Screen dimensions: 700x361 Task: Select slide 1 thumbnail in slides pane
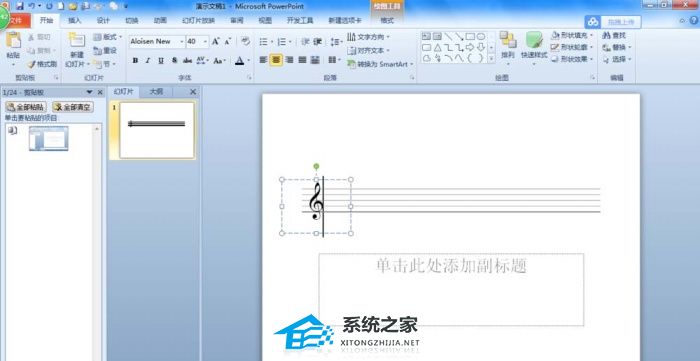point(157,130)
